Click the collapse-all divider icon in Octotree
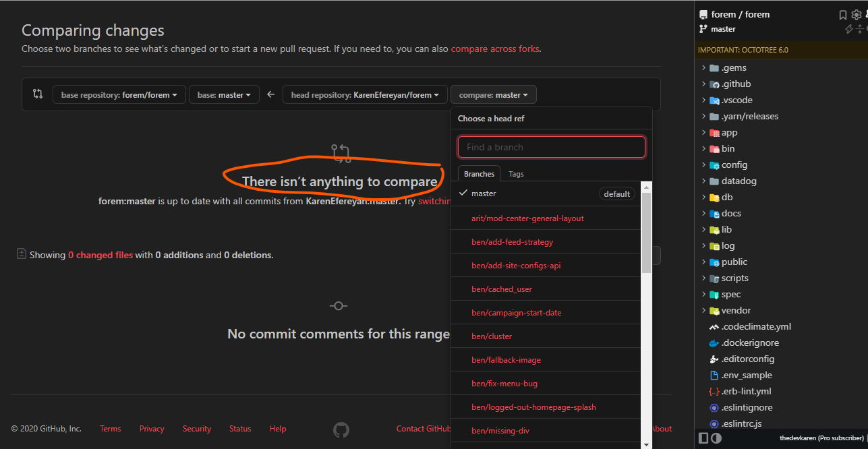Image resolution: width=868 pixels, height=449 pixels. (860, 29)
